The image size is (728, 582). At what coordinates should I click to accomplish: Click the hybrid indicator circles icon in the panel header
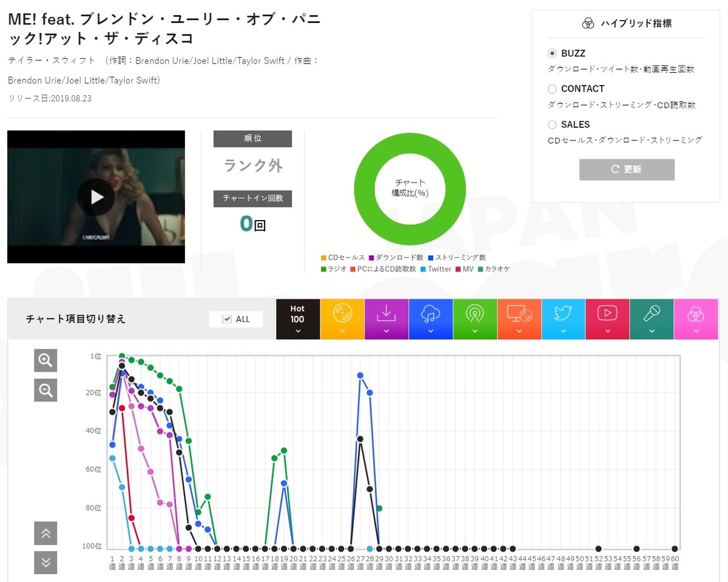(587, 24)
